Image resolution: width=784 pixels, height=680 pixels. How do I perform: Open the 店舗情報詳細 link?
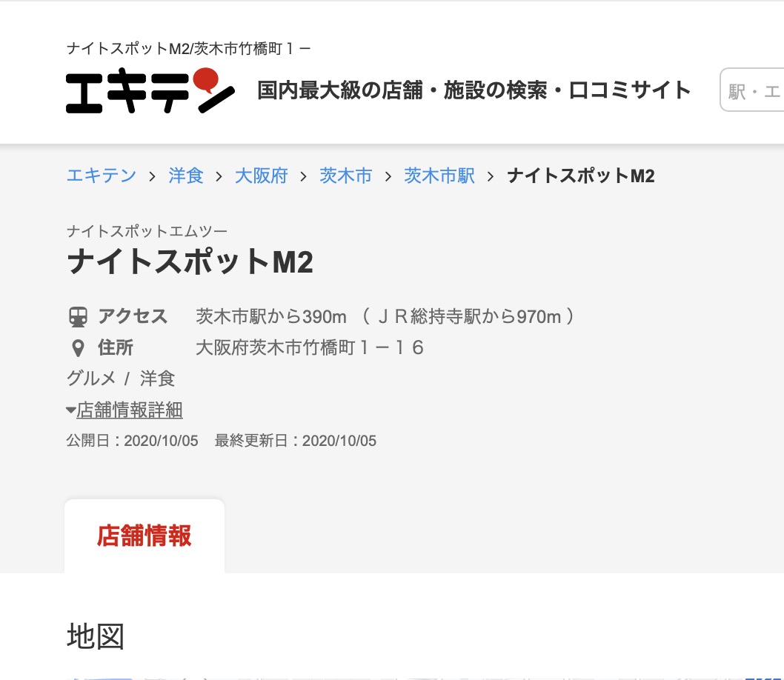130,410
